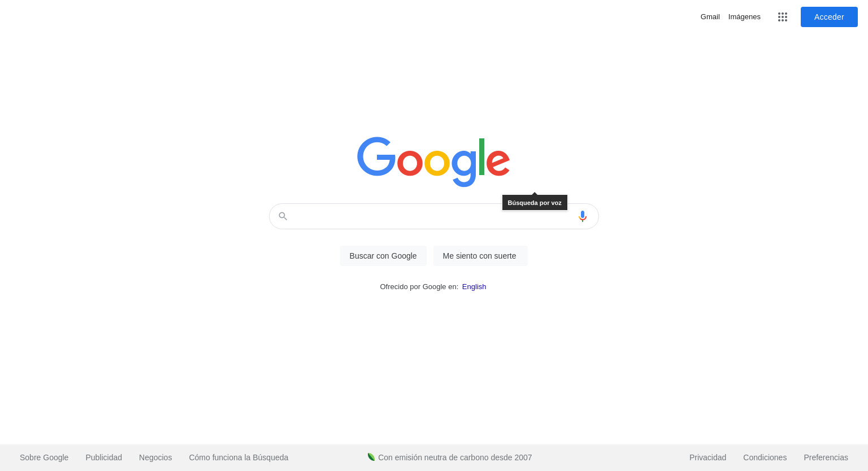Open the Imágenes link

click(744, 17)
